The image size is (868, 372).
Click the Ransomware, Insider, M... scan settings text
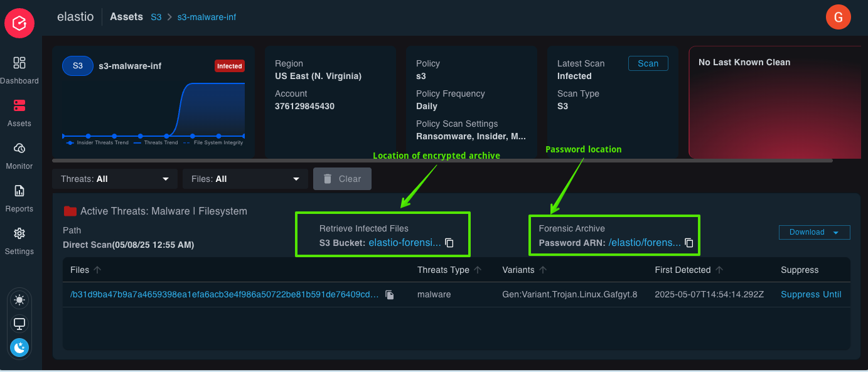pos(471,136)
